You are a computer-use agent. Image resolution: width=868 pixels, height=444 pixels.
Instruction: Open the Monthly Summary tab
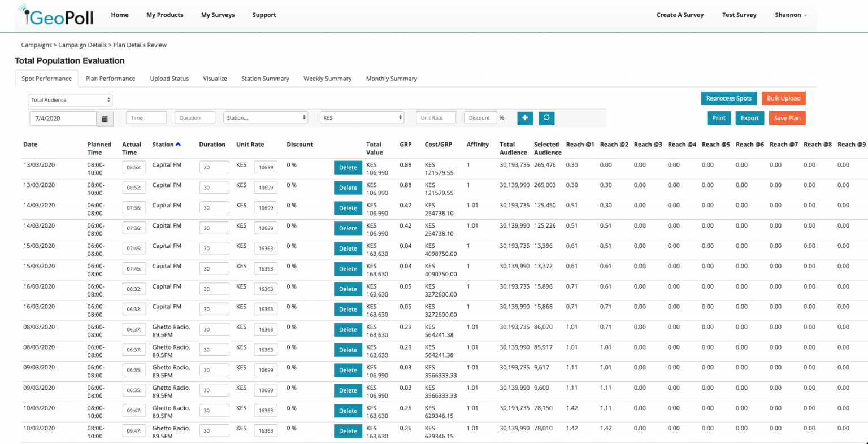(391, 79)
